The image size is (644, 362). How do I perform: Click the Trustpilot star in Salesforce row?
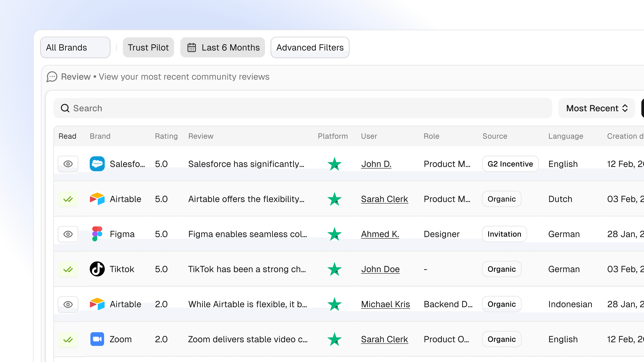point(334,164)
